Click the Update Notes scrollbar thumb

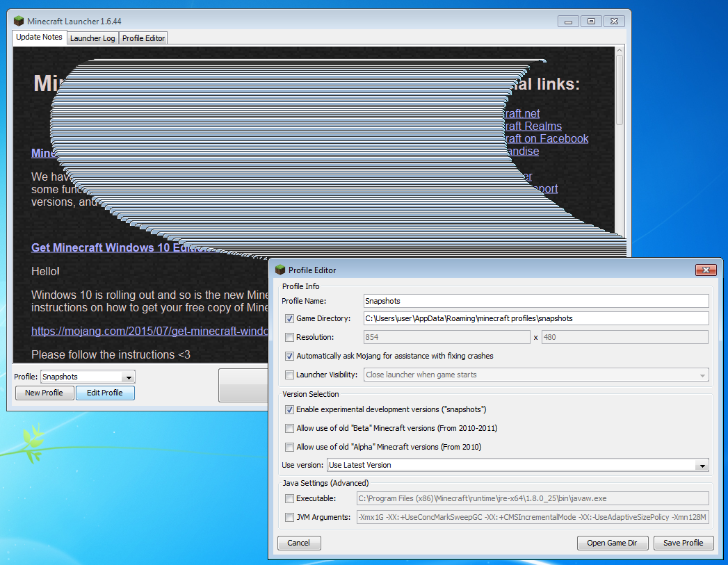coord(620,90)
